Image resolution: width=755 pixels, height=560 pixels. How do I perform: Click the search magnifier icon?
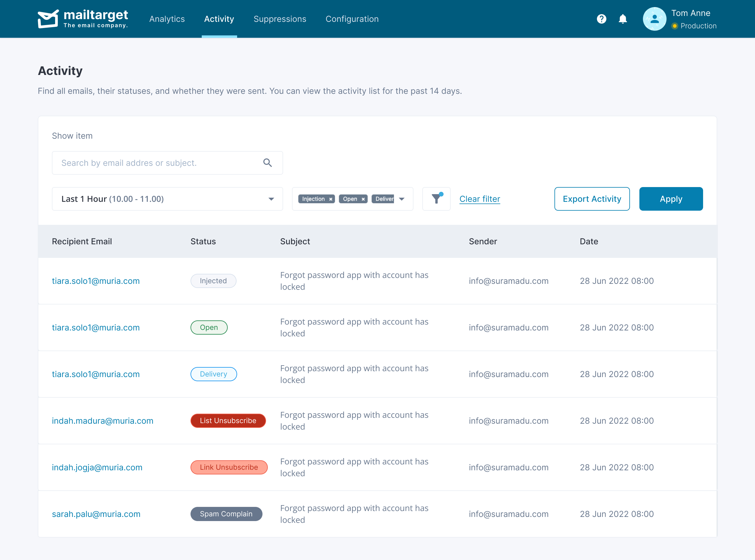267,163
